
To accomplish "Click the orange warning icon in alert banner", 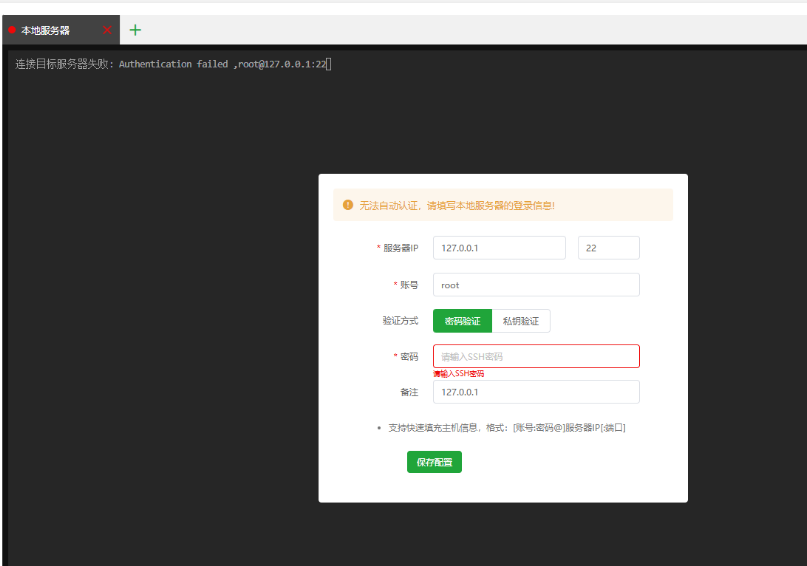I will (348, 205).
